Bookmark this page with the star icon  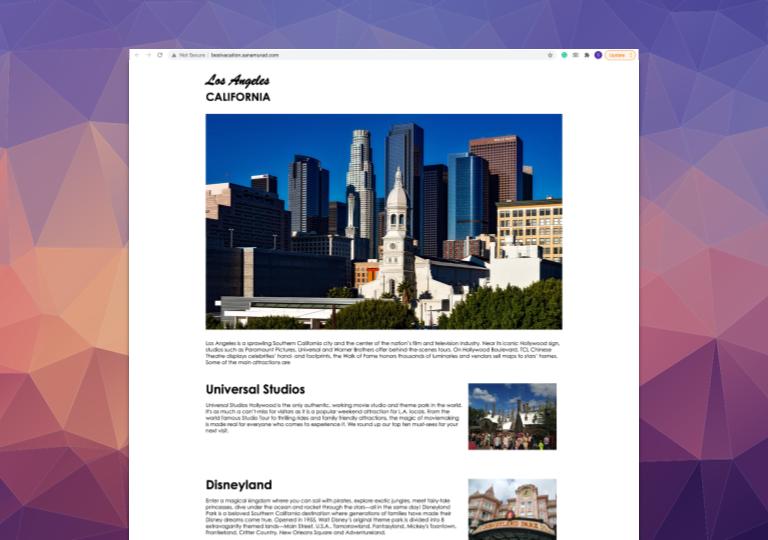coord(550,55)
